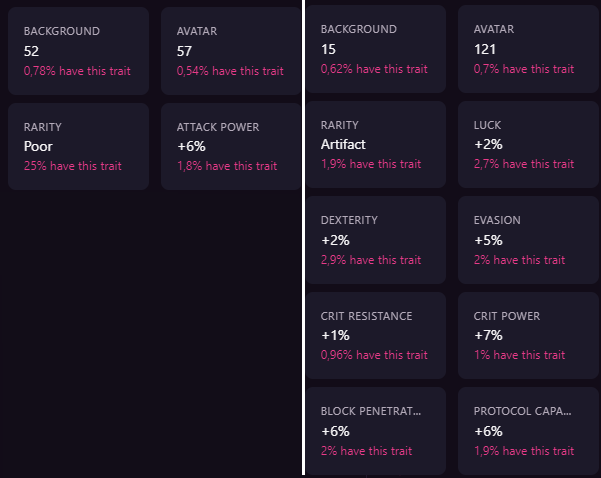Select the Avatar 57 trait card
The image size is (601, 478).
click(x=230, y=50)
